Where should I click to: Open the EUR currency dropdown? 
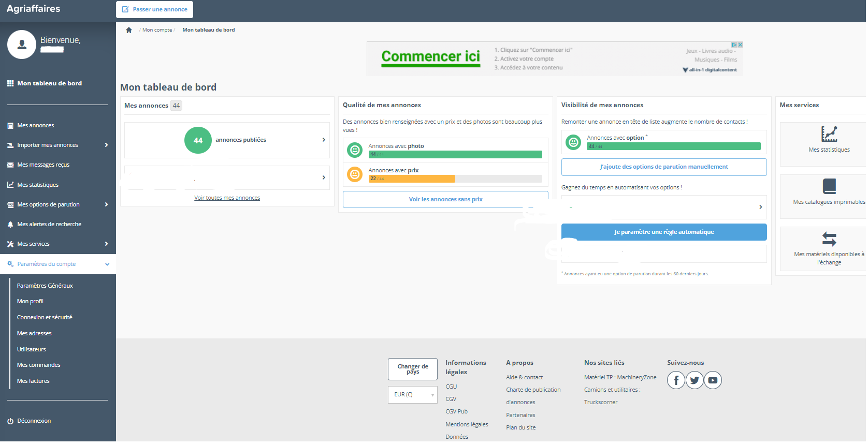(x=413, y=395)
